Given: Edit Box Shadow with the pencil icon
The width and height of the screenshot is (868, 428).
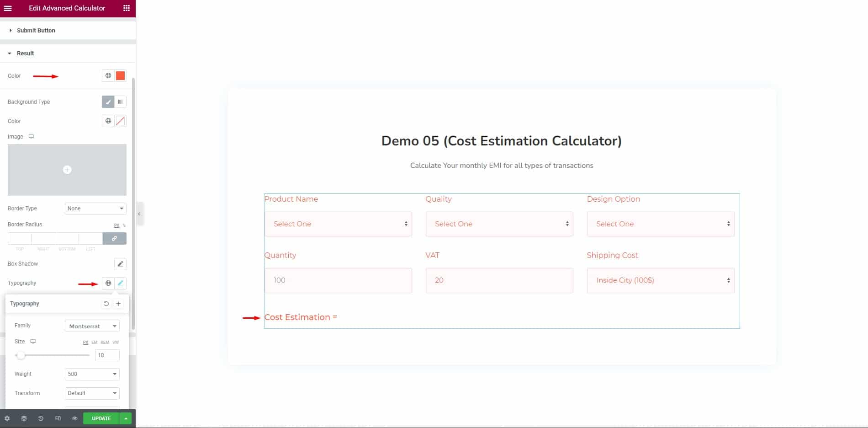Looking at the screenshot, I should [x=120, y=264].
